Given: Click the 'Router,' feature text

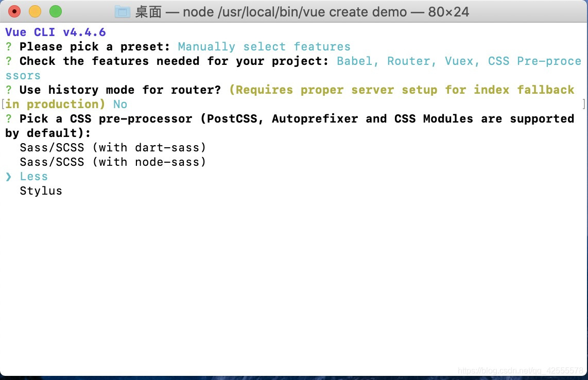Looking at the screenshot, I should 411,61.
